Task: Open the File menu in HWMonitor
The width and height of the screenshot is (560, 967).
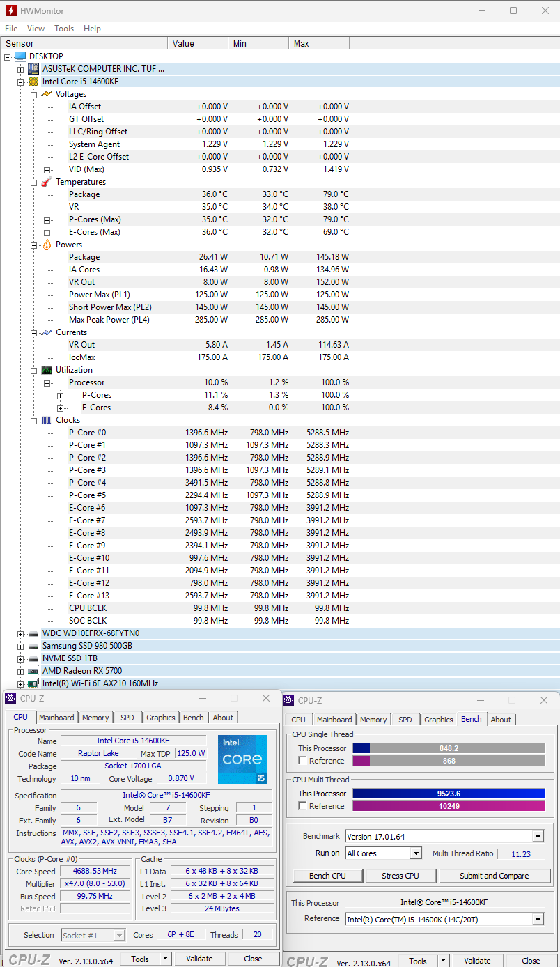Action: 11,29
